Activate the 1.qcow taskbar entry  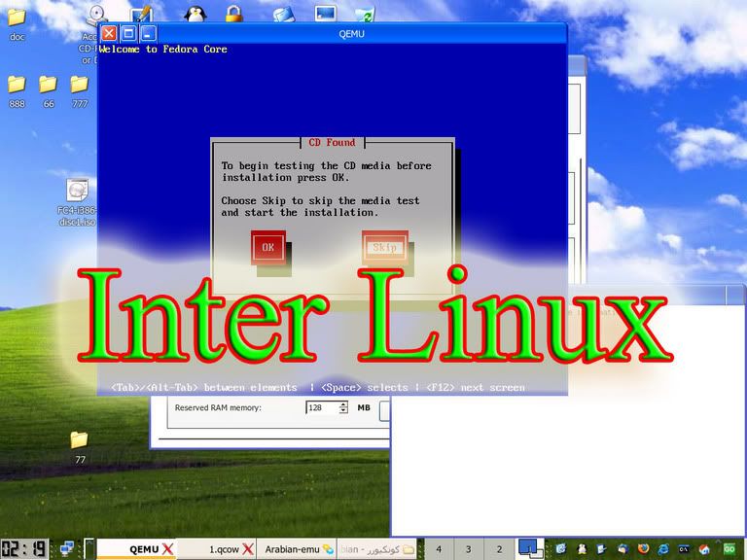(217, 549)
